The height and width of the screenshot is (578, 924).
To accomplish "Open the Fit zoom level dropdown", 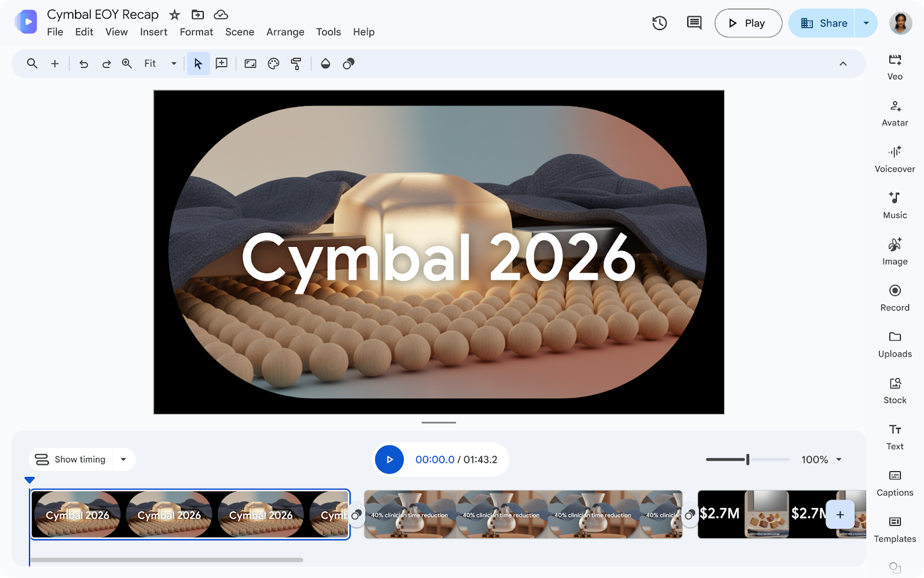I will pyautogui.click(x=161, y=64).
